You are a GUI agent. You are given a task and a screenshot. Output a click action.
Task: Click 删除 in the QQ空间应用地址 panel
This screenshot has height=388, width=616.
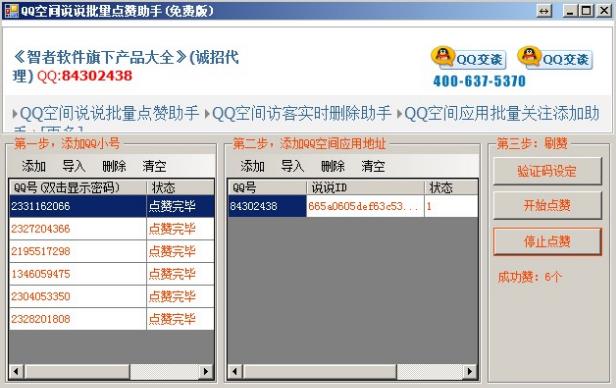(x=333, y=166)
